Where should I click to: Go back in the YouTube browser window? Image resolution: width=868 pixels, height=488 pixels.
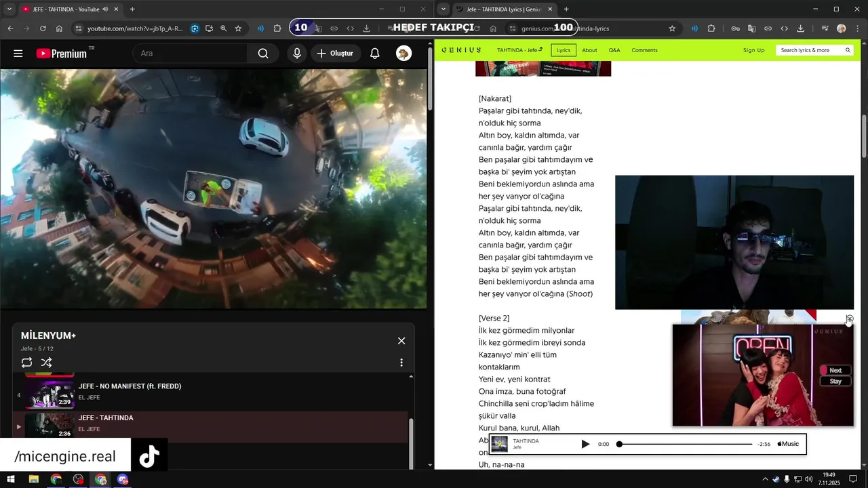(x=10, y=28)
